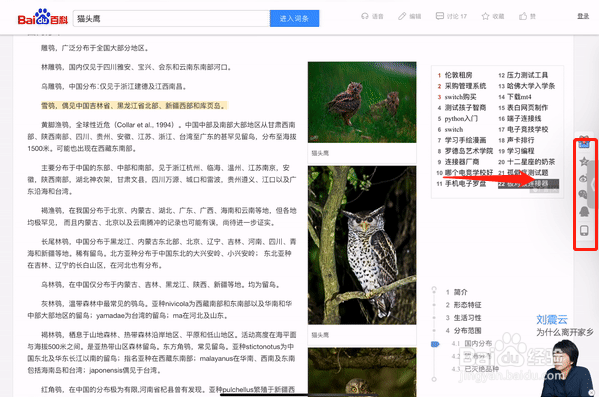Open hot search 手机电子罗盘

click(465, 184)
